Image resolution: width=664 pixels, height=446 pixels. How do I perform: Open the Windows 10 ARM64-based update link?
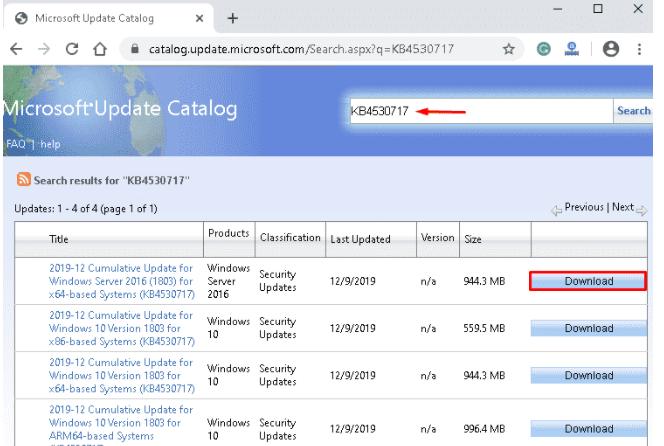pos(121,424)
